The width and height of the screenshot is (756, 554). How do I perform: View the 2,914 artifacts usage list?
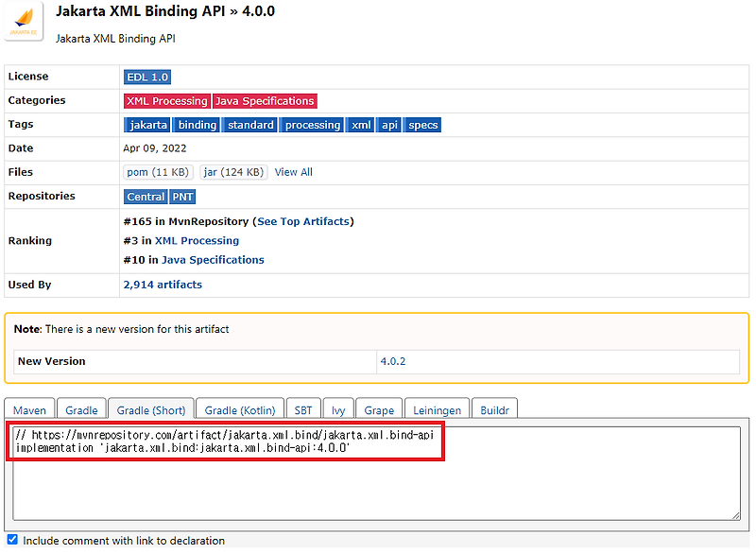(163, 284)
